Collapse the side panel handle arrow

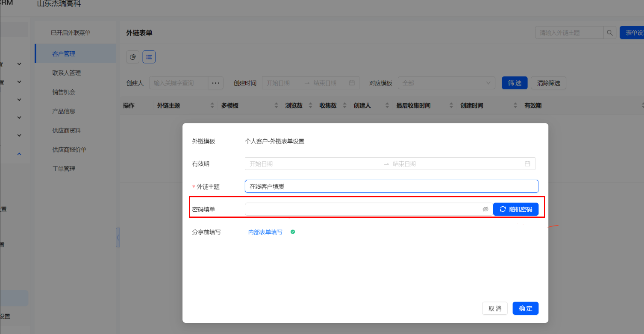[x=118, y=237]
